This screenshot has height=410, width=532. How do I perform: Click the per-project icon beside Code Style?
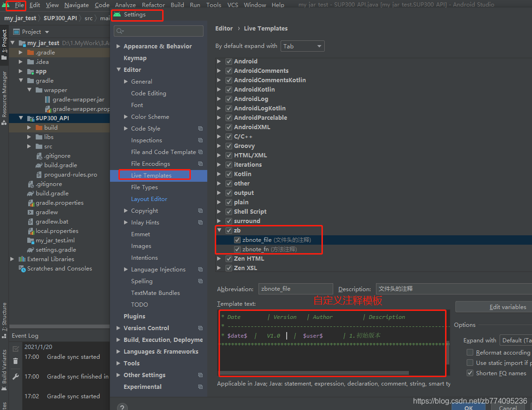(201, 129)
